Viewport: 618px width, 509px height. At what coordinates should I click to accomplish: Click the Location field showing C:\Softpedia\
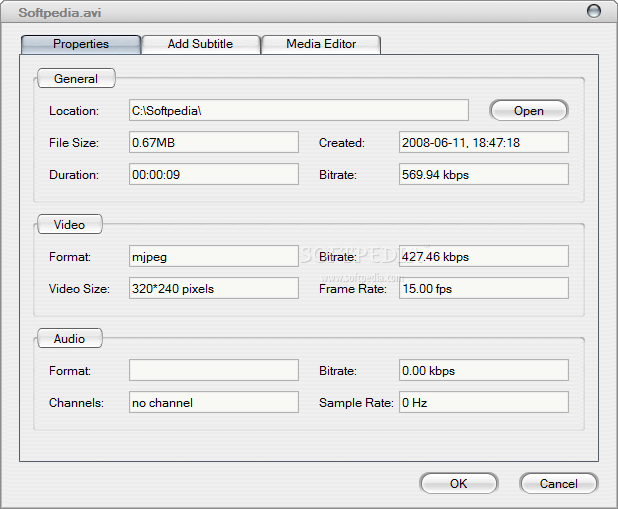(299, 110)
